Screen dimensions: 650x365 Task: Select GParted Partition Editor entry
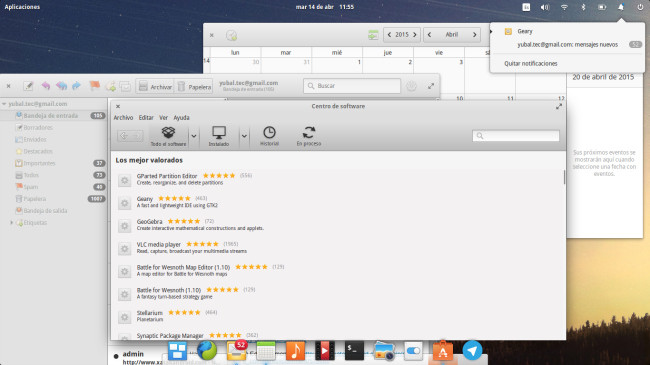coord(338,179)
